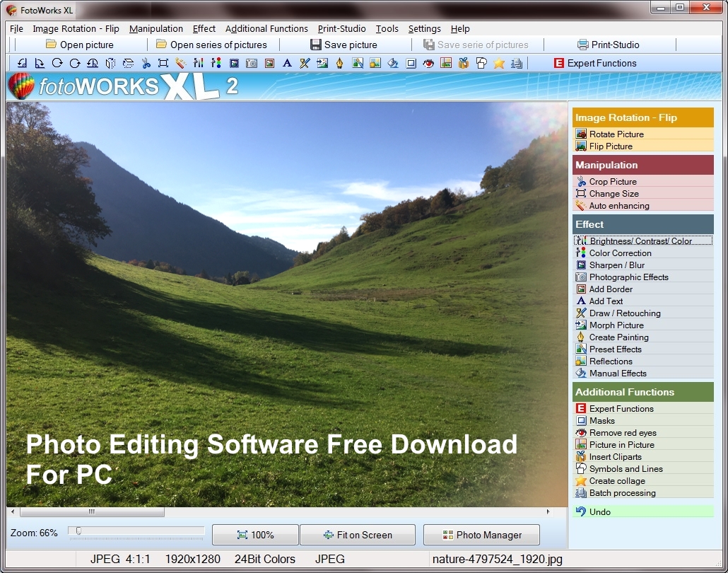The image size is (728, 573).
Task: Click the Fit on Screen button
Action: tap(357, 534)
